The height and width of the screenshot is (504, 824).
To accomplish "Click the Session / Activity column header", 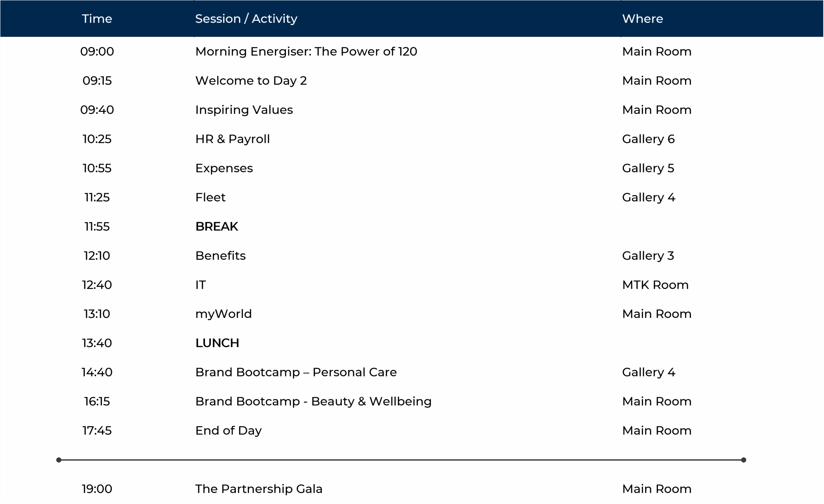I will pyautogui.click(x=246, y=19).
